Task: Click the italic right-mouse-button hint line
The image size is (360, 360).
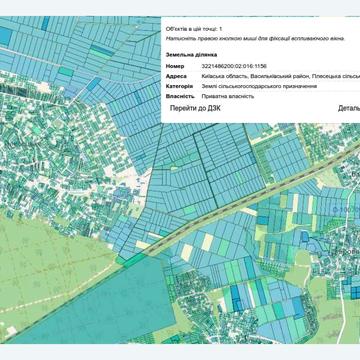Action: tap(255, 39)
